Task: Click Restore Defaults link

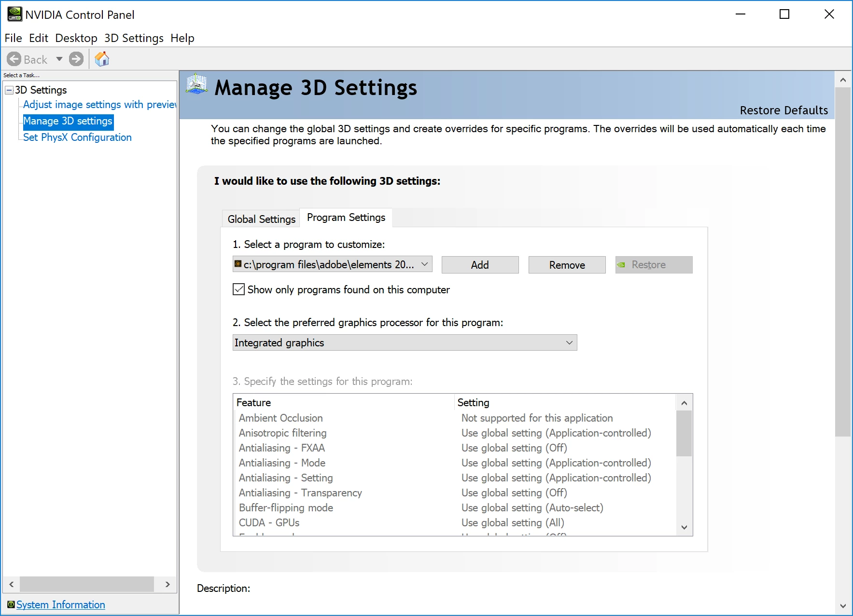Action: (x=783, y=110)
